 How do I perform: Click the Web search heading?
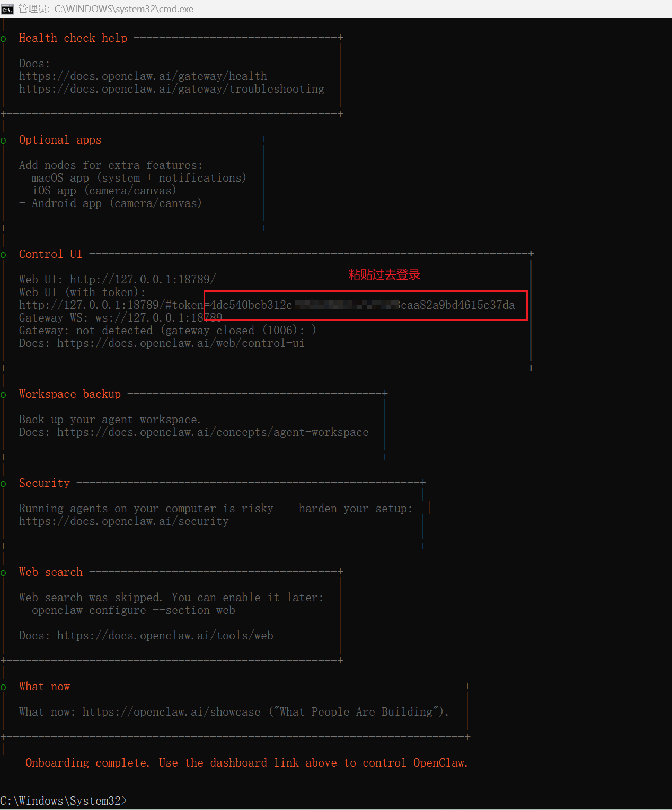click(x=51, y=572)
